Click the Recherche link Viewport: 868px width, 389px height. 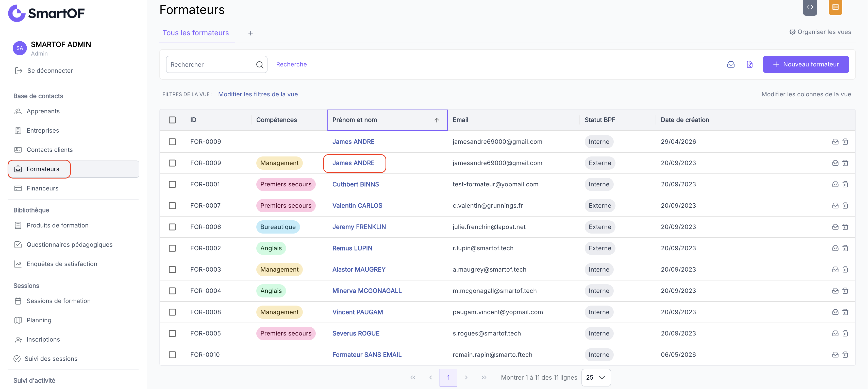291,64
